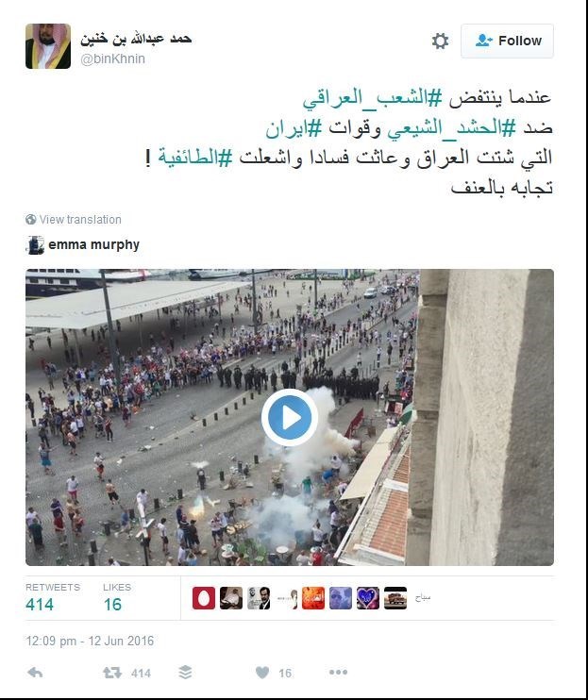
Task: Click the stacked layers Buffer icon
Action: [185, 673]
